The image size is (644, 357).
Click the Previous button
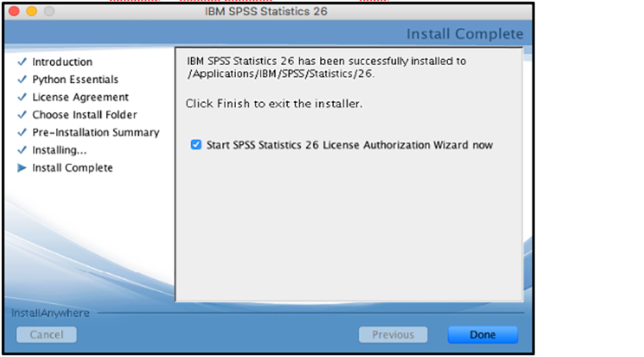[393, 335]
